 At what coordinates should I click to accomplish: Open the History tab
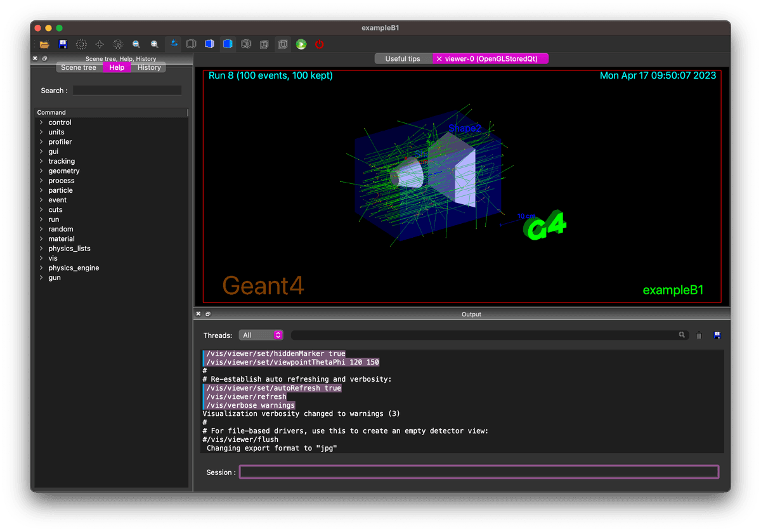coord(149,67)
